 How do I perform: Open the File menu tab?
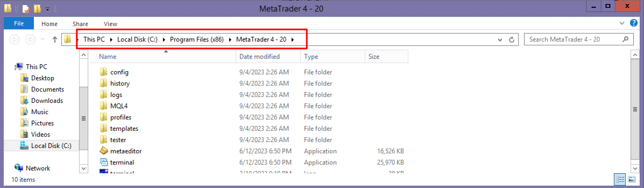pos(19,24)
